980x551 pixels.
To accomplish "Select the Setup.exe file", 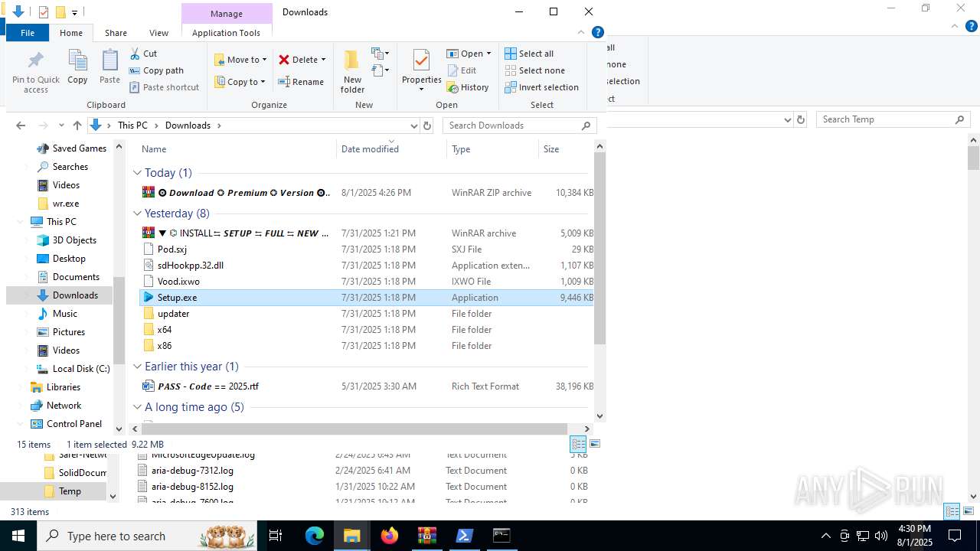I will pos(365,298).
